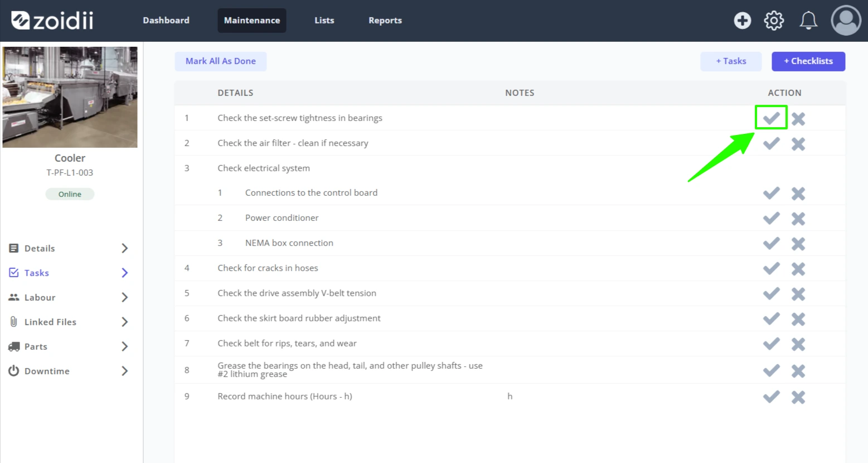Open settings gear icon
Image resolution: width=868 pixels, height=463 pixels.
click(x=774, y=21)
